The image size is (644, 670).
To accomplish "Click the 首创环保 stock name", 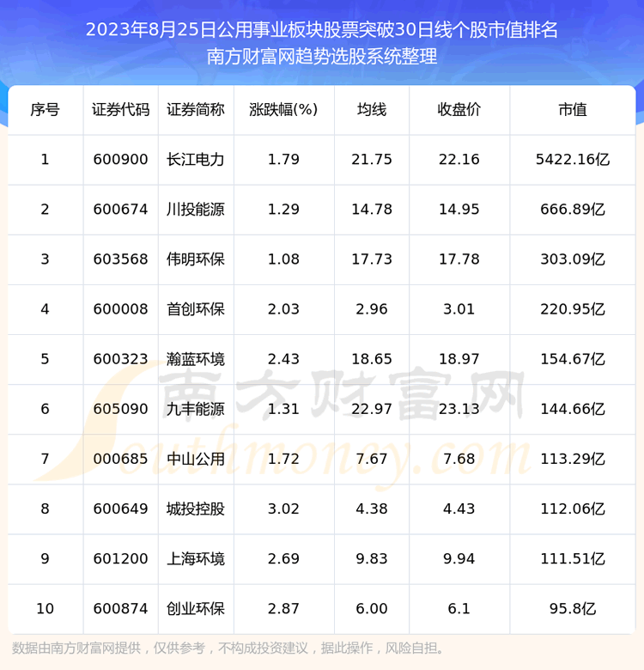I will click(x=196, y=309).
